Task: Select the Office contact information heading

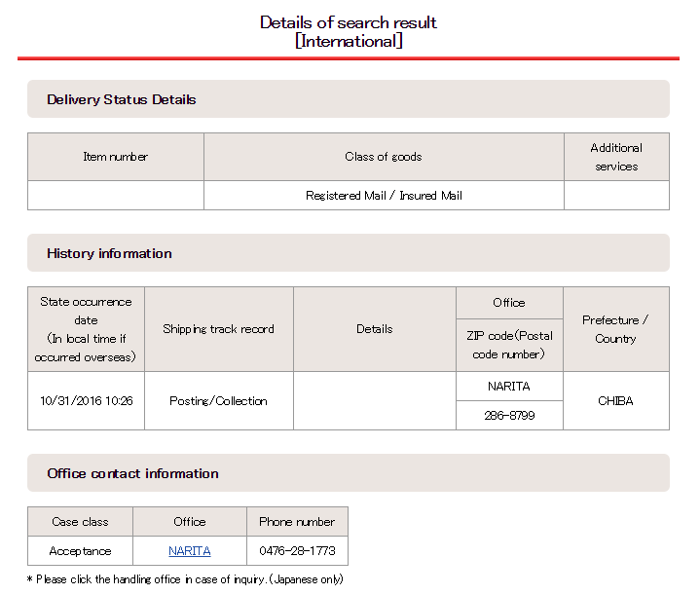Action: click(x=132, y=473)
